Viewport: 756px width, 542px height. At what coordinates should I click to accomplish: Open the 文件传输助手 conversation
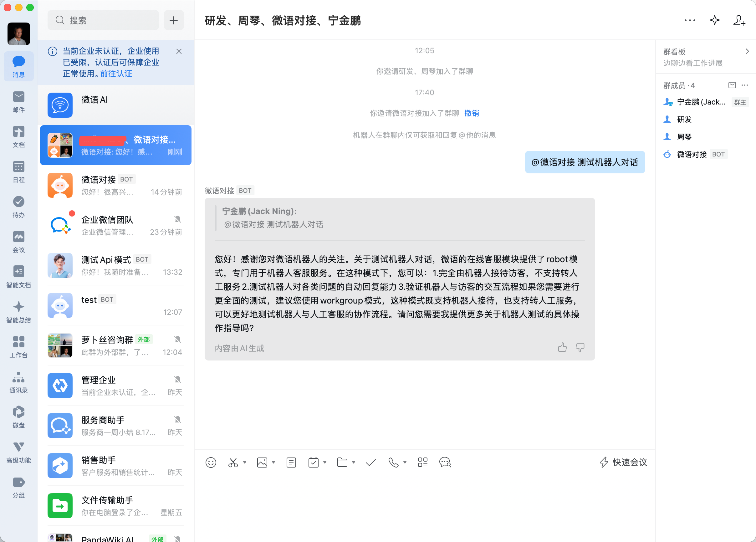tap(116, 505)
